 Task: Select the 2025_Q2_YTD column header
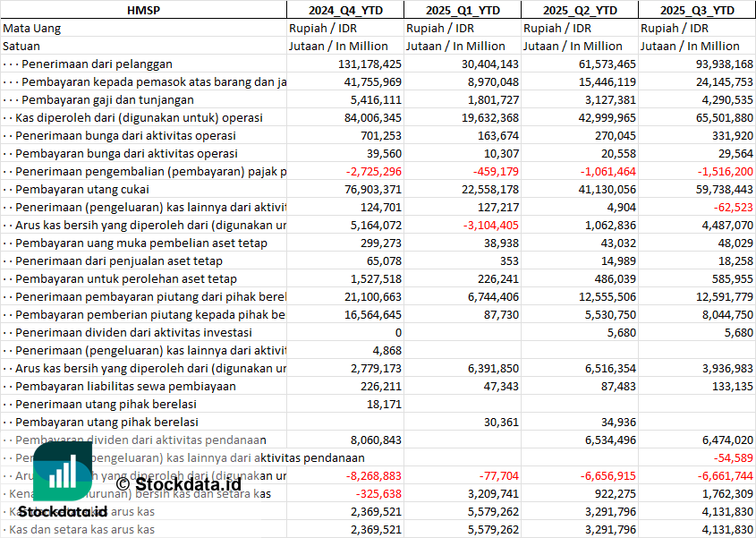click(580, 10)
